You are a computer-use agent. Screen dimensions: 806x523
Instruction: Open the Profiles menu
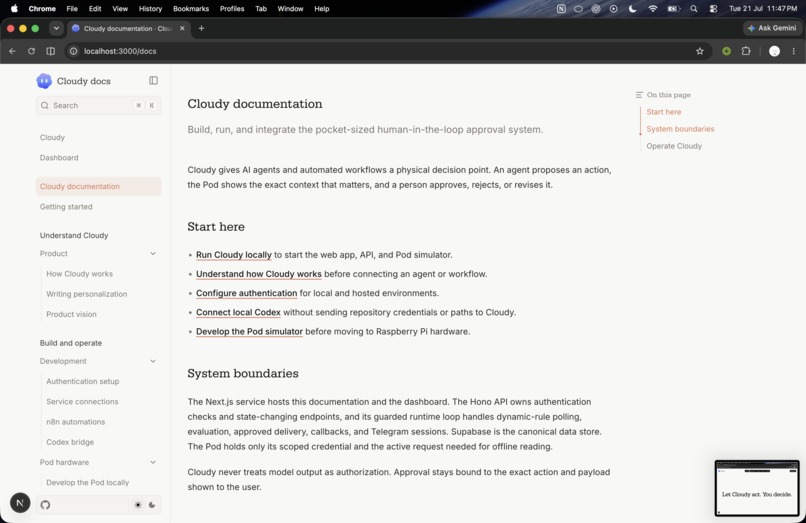point(232,8)
